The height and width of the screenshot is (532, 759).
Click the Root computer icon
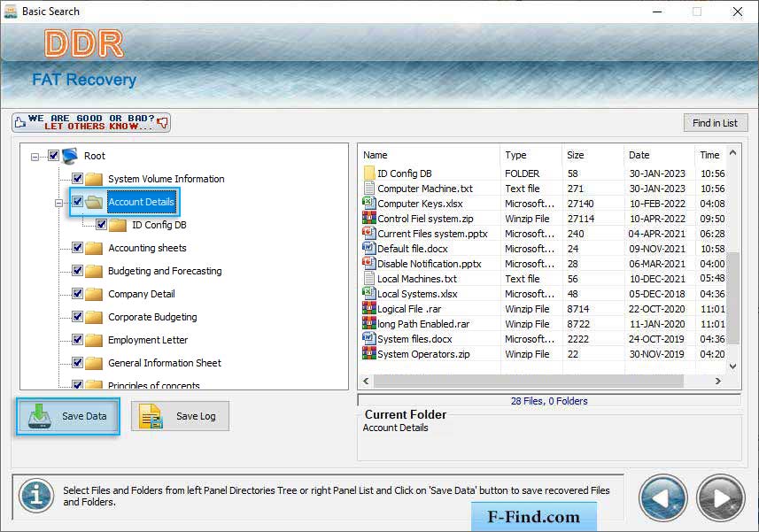70,156
